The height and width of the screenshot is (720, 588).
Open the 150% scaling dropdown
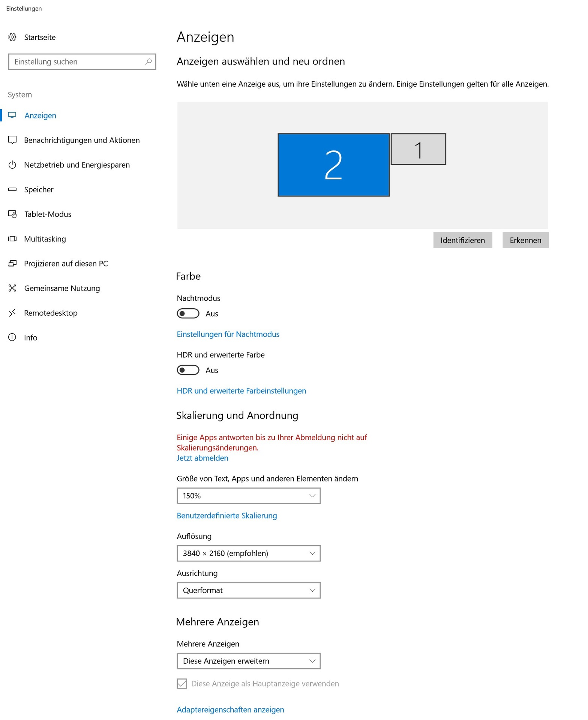click(x=248, y=496)
